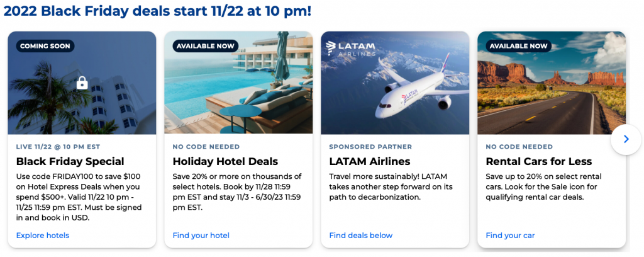This screenshot has height=257, width=644.
Task: Open the Find your hotel link
Action: point(201,236)
